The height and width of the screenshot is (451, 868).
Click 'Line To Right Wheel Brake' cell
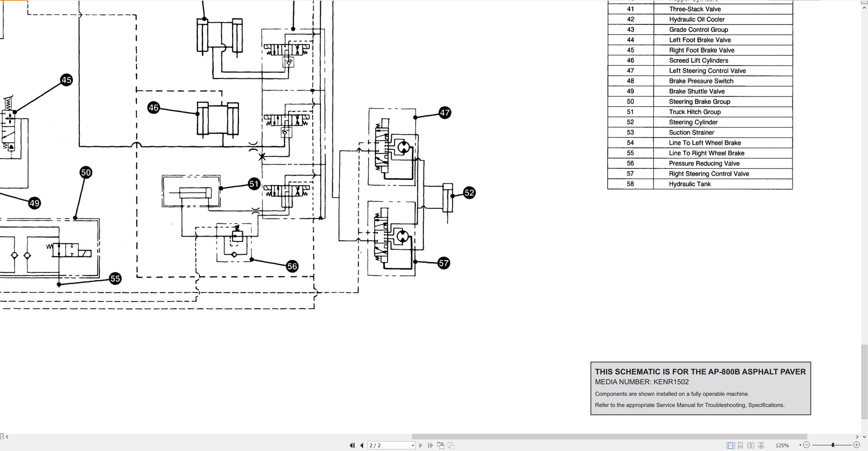723,153
